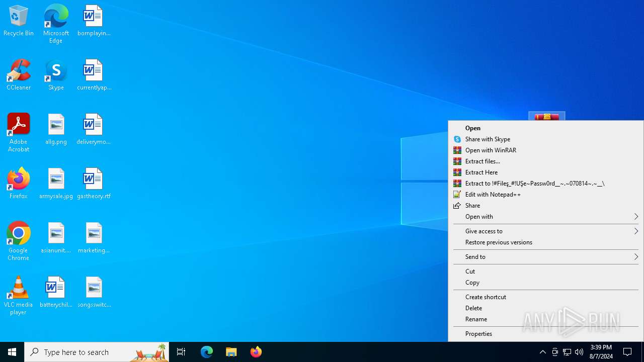Choose Properties in the context menu
This screenshot has width=644, height=362.
click(546, 334)
